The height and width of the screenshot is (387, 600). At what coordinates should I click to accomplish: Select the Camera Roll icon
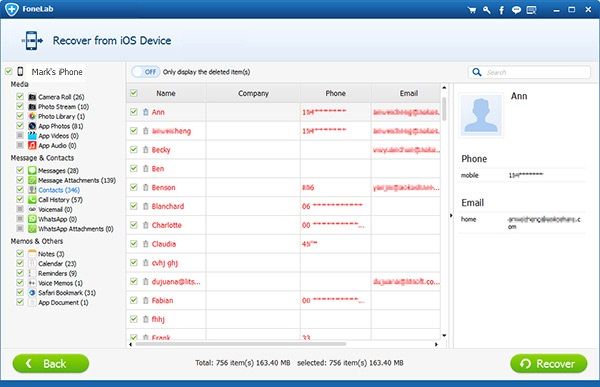[x=32, y=97]
